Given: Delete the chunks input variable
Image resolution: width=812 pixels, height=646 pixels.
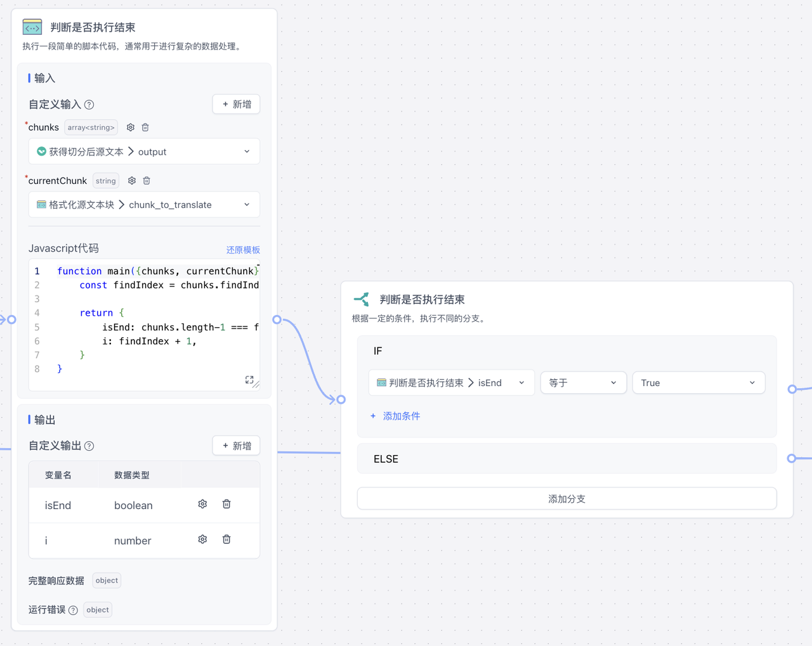Looking at the screenshot, I should click(145, 127).
